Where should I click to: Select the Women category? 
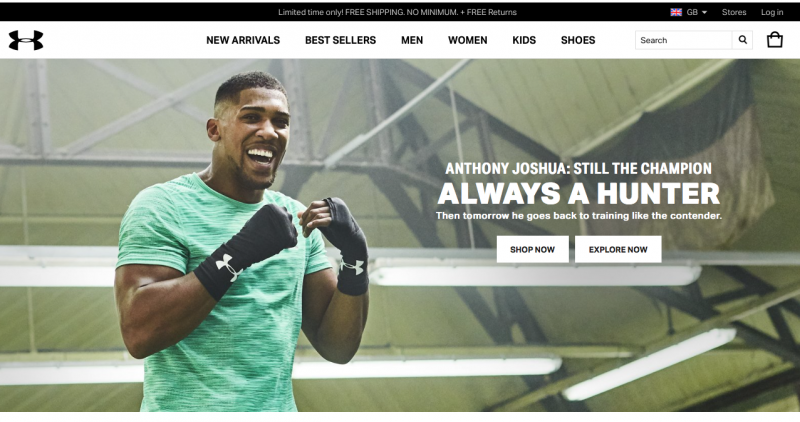pos(467,40)
